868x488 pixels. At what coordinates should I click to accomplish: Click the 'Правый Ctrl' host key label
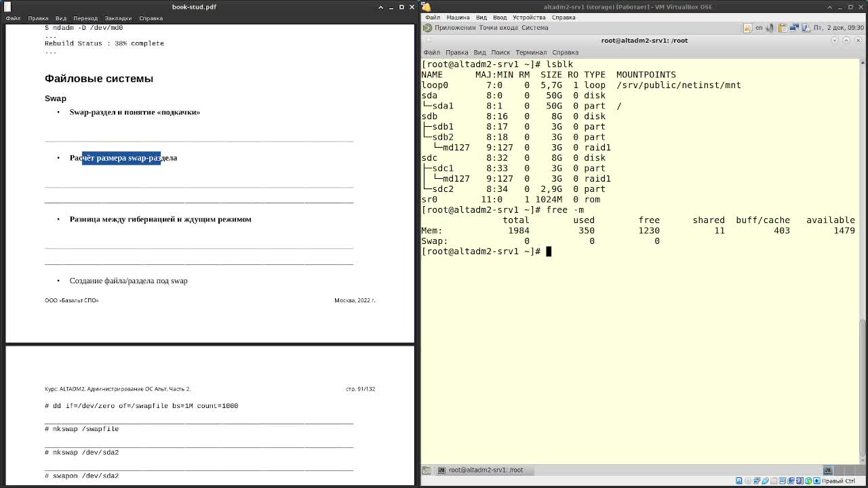click(x=839, y=481)
